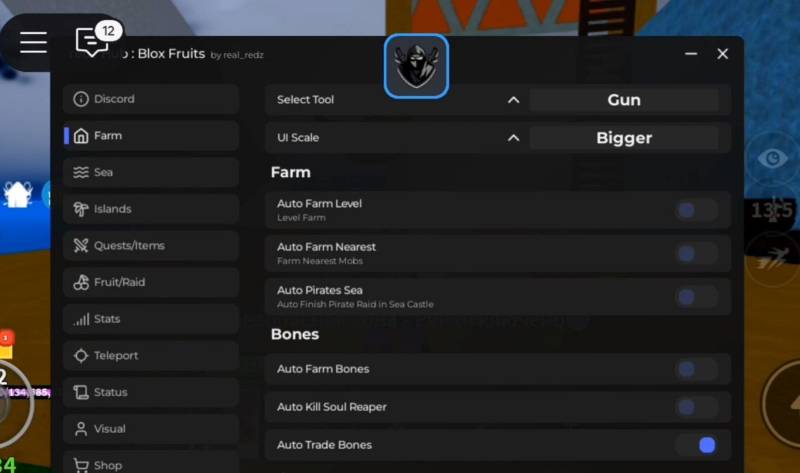Open the Roblox hamburger menu icon
This screenshot has height=473, width=800.
tap(33, 42)
